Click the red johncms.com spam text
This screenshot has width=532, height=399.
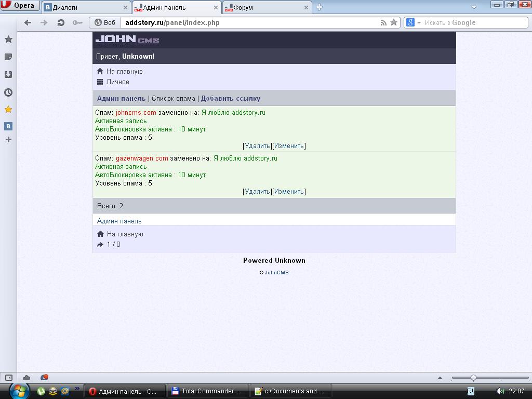tap(136, 113)
